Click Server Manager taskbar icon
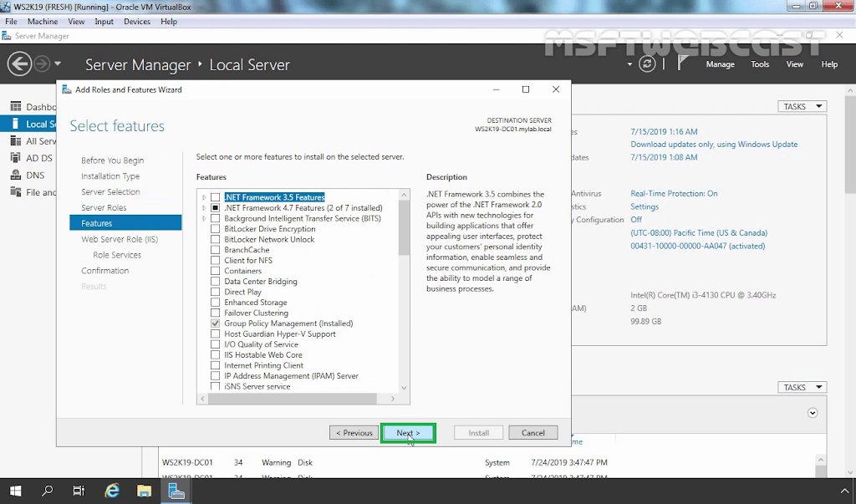Viewport: 856px width, 504px height. click(176, 491)
